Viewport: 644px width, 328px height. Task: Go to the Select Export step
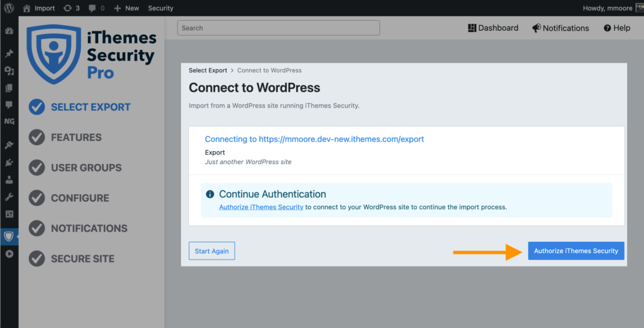[91, 107]
